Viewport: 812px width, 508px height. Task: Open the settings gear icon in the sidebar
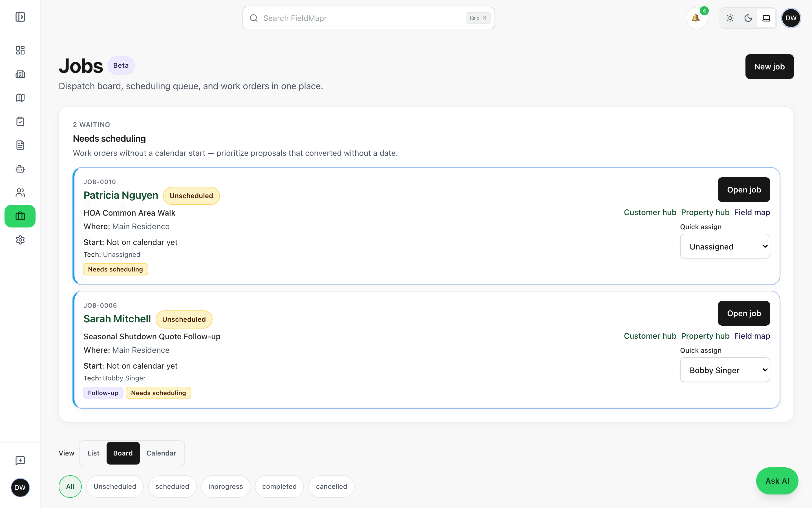20,240
